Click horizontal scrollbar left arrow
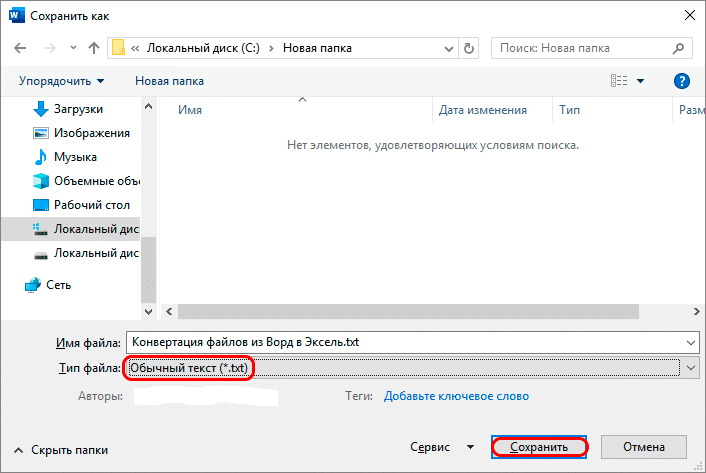This screenshot has height=473, width=706. pos(169,311)
